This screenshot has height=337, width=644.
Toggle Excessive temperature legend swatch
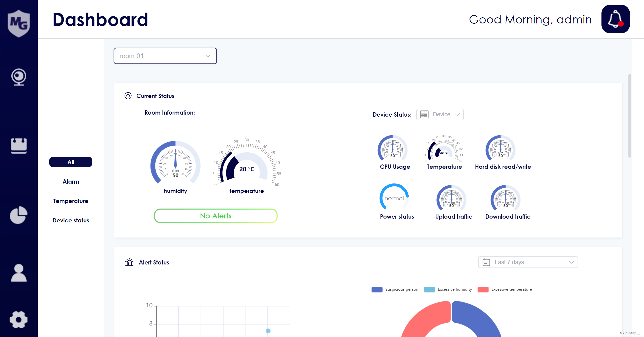click(483, 289)
